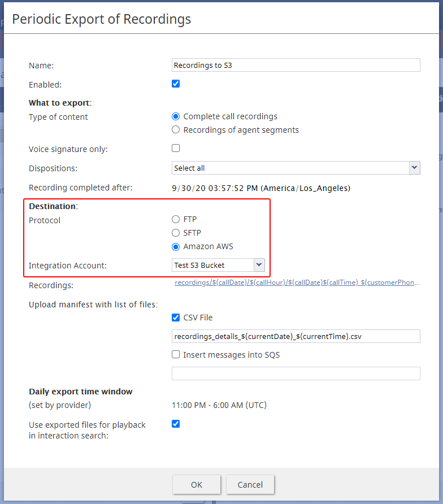Screen dimensions: 443x504
Task: Toggle the CSV File checkbox
Action: (x=176, y=318)
